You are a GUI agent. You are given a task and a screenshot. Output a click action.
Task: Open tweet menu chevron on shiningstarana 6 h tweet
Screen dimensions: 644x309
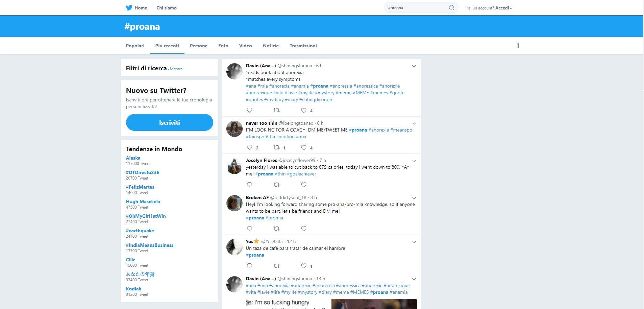(414, 66)
